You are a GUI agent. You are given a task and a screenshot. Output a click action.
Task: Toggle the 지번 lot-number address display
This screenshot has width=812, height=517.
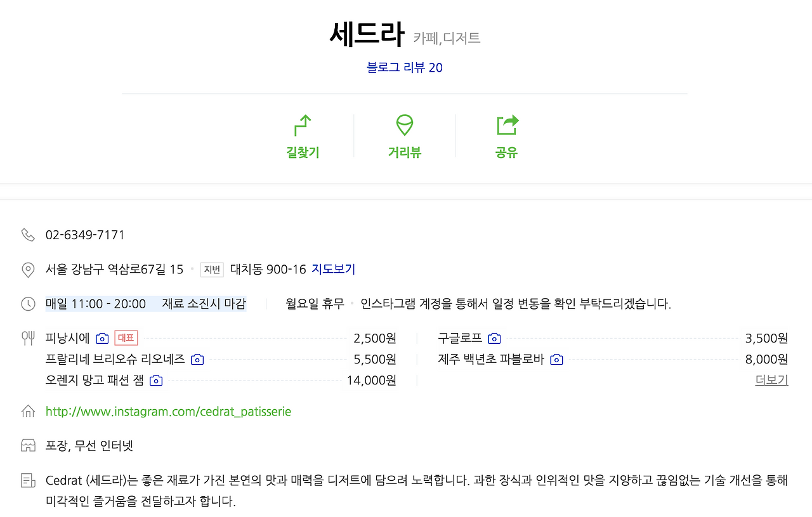[212, 269]
